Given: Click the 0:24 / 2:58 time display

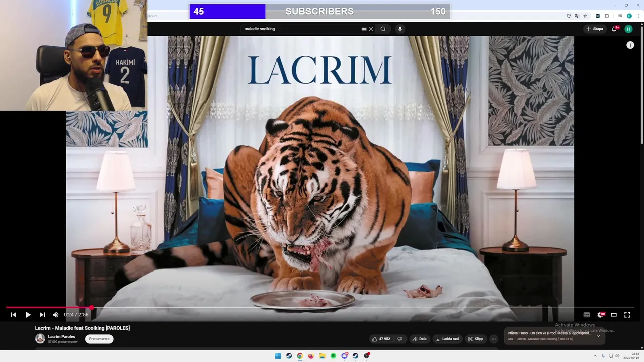Looking at the screenshot, I should pyautogui.click(x=76, y=315).
